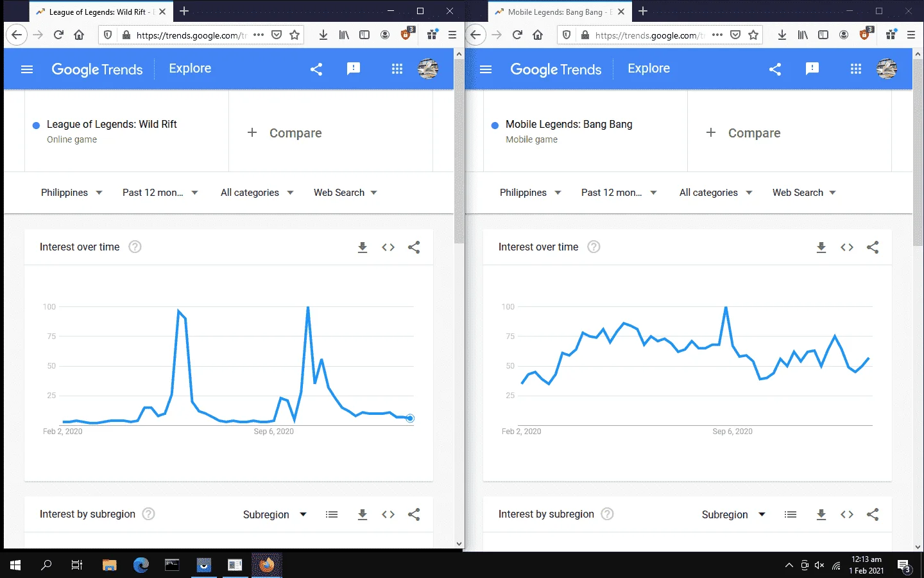Download Wild Rift subregion data
The width and height of the screenshot is (924, 578).
click(363, 514)
